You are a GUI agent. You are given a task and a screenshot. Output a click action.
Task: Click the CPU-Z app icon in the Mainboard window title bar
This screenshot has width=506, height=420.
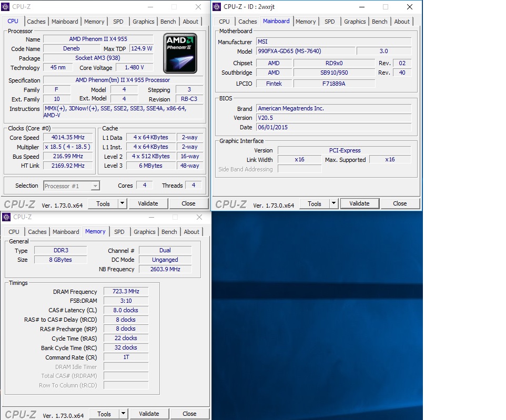tap(217, 7)
